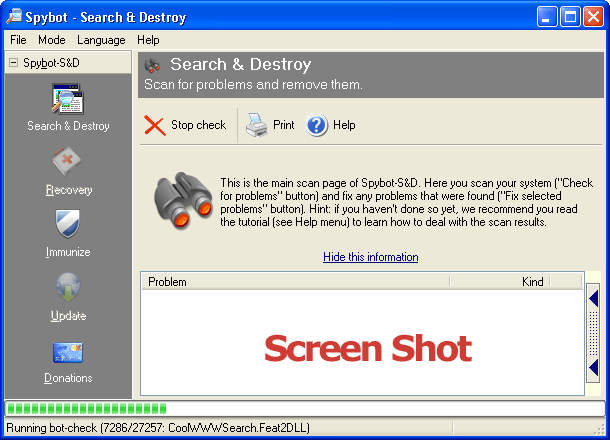Click the upper blue arrow on right panel
The image size is (610, 440).
point(594,297)
